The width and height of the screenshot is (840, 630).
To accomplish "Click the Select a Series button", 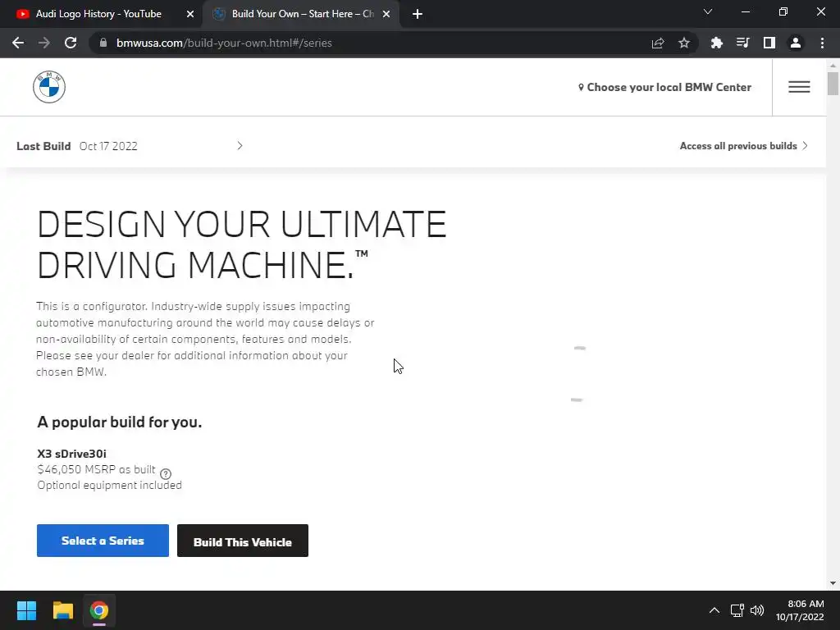I will click(x=103, y=541).
